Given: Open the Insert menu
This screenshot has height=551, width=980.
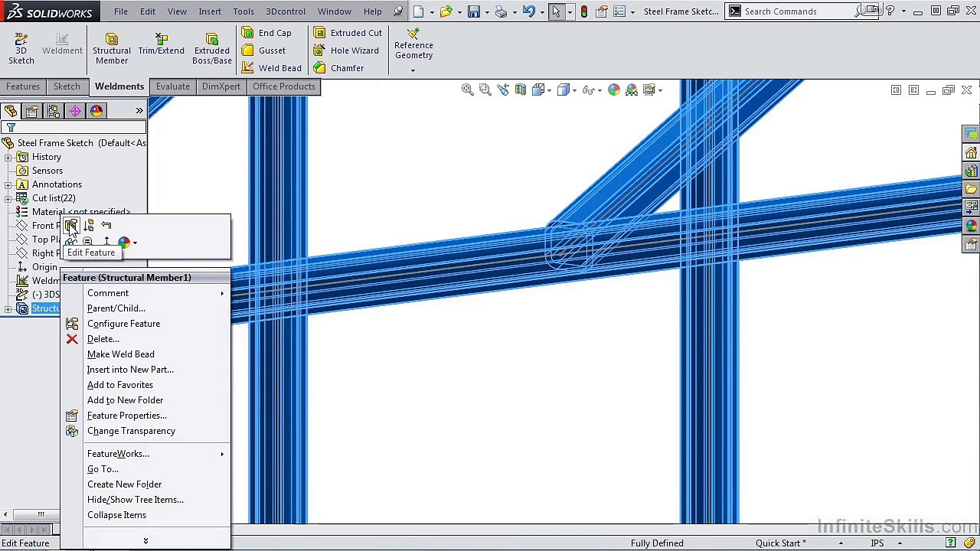Looking at the screenshot, I should (x=210, y=11).
